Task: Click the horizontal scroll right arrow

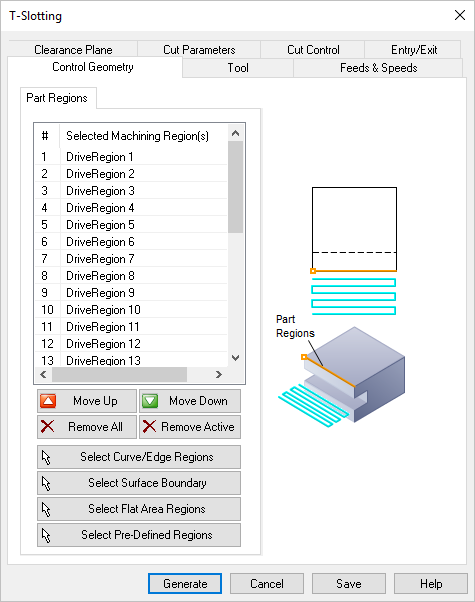Action: pyautogui.click(x=219, y=374)
